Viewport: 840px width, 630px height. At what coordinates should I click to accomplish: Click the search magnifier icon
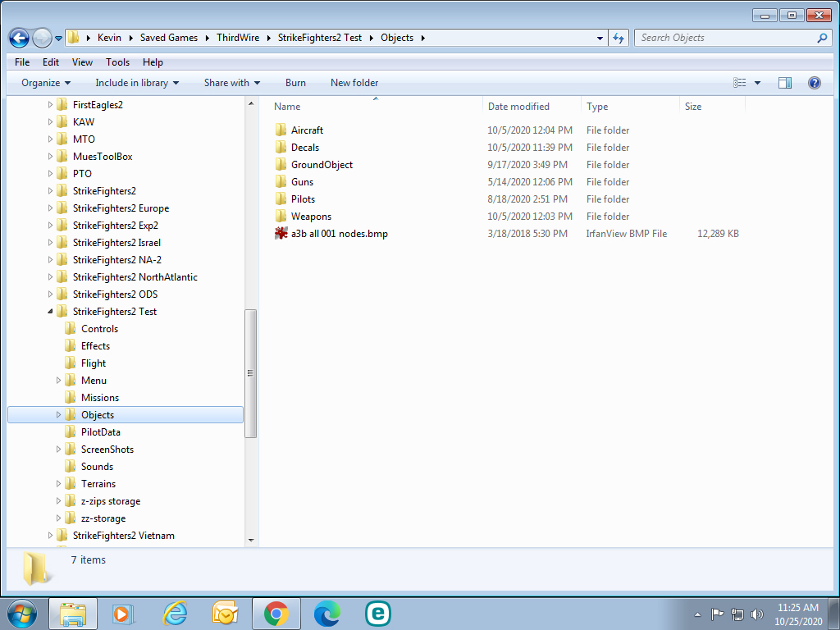822,38
